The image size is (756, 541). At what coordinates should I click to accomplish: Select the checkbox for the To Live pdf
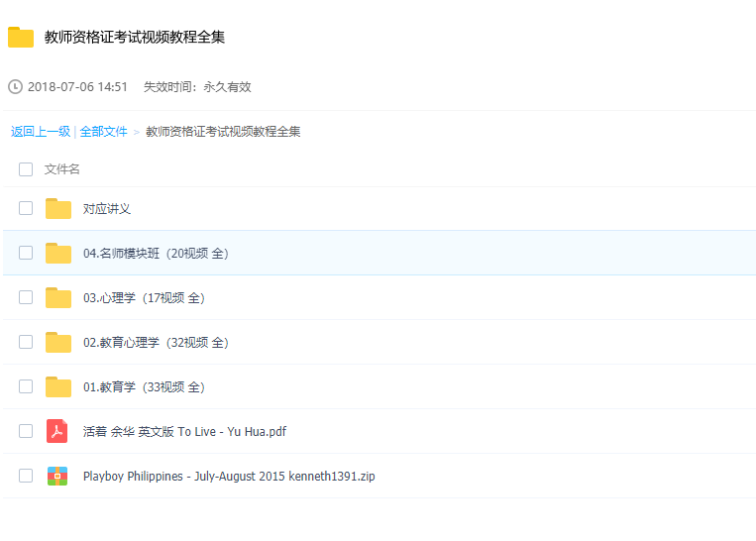tap(26, 431)
